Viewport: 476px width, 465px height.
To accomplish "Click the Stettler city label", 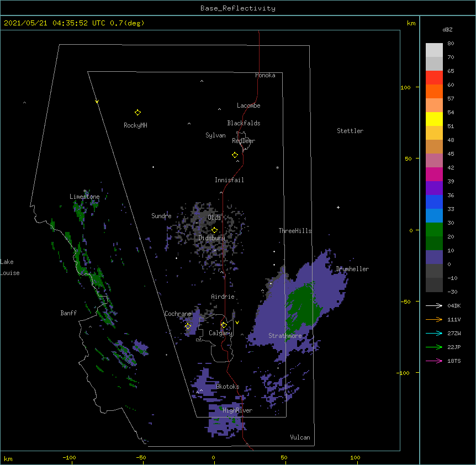I will pos(350,131).
